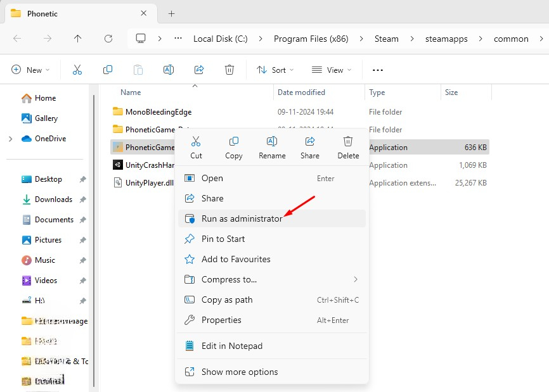This screenshot has height=392, width=549.
Task: Select Add to Favourites
Action: 272,260
